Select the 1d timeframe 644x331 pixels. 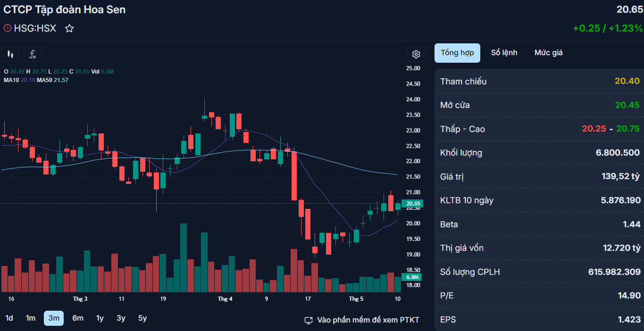click(9, 318)
